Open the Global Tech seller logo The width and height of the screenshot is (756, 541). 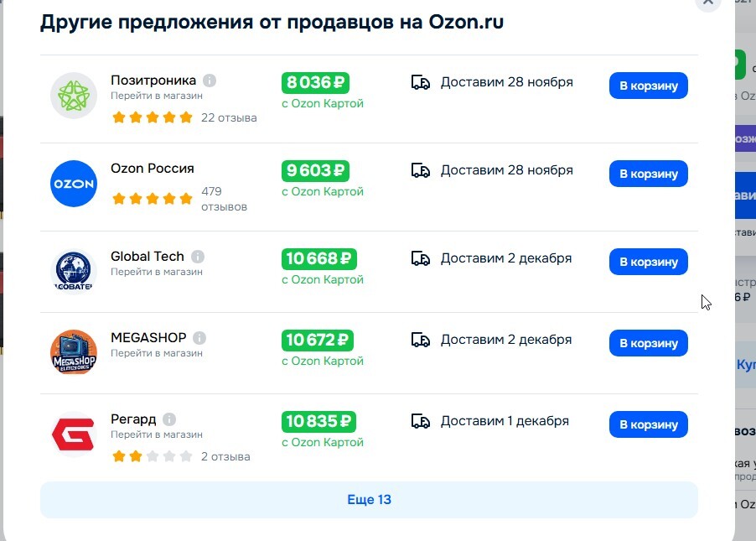click(74, 271)
